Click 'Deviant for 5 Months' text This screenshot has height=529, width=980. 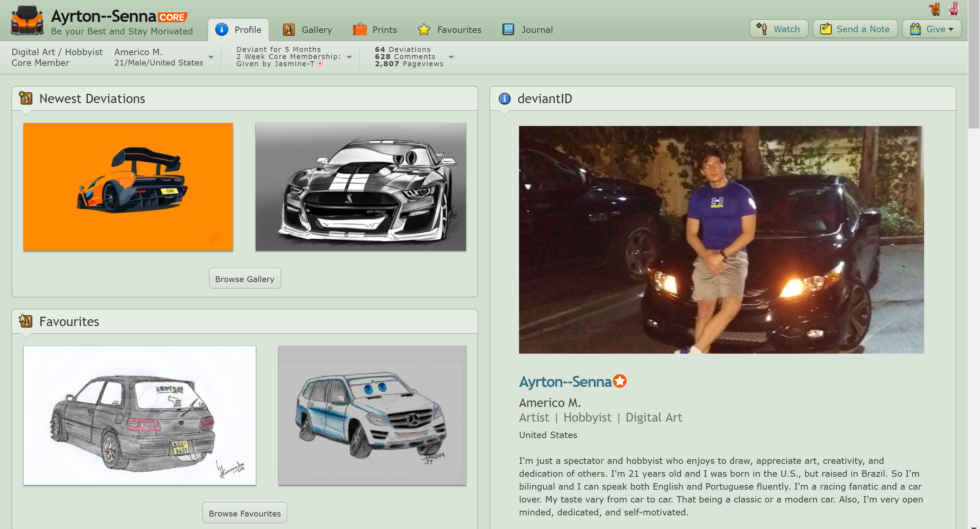click(278, 49)
